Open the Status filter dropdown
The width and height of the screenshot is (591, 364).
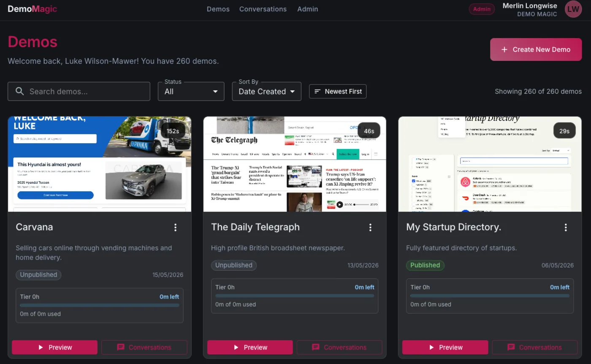(191, 91)
